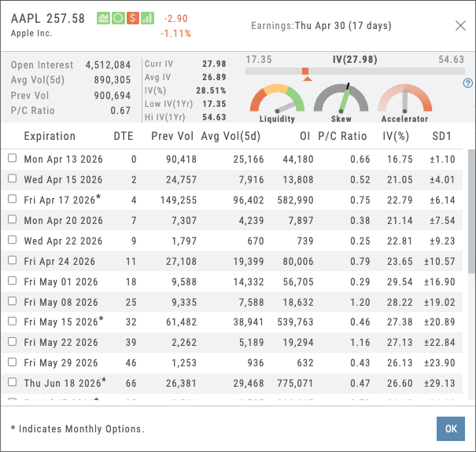
Task: Sort by the Expiration column header
Action: [x=50, y=136]
